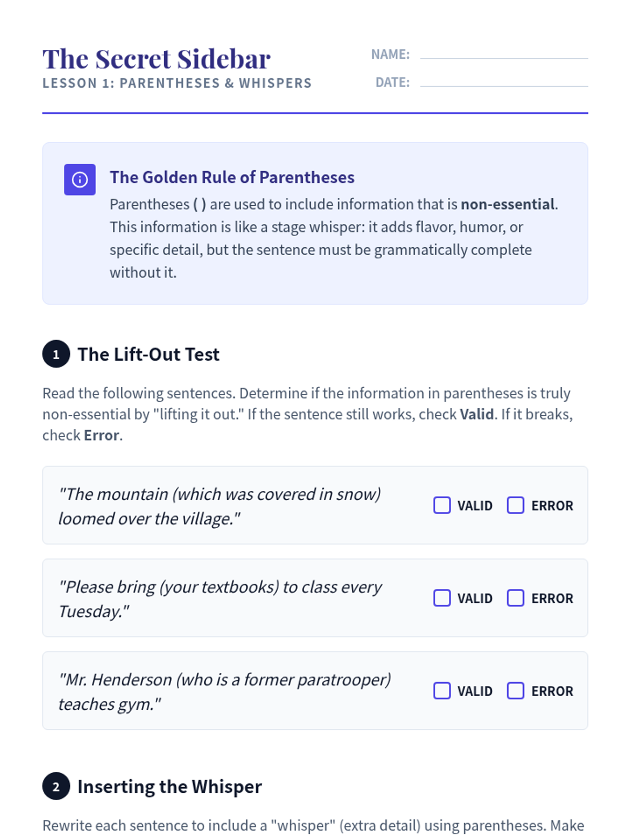Click the number 2 section badge
The height and width of the screenshot is (840, 630).
coord(56,786)
